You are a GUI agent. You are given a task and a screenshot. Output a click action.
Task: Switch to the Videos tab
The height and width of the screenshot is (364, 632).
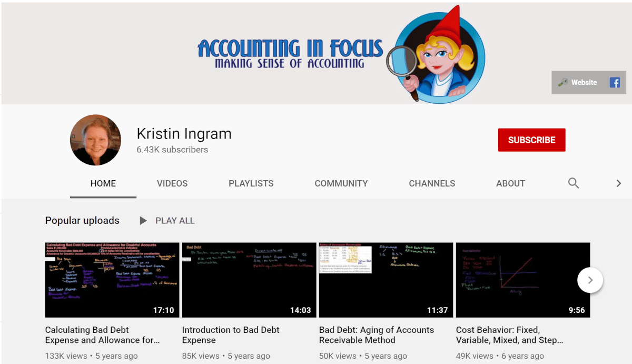172,183
